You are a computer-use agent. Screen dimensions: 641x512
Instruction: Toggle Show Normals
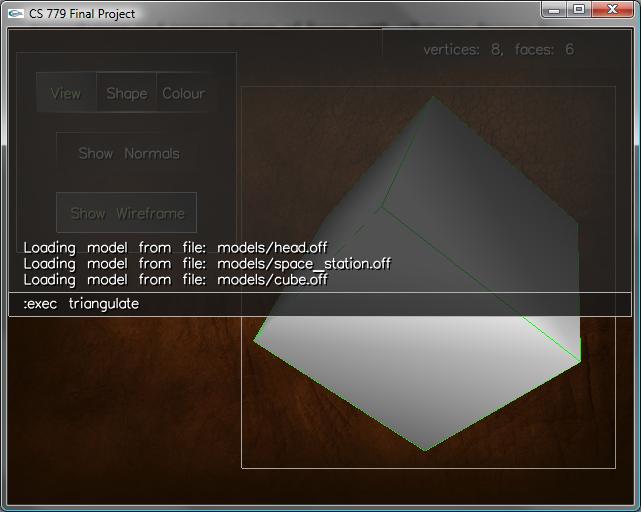128,153
